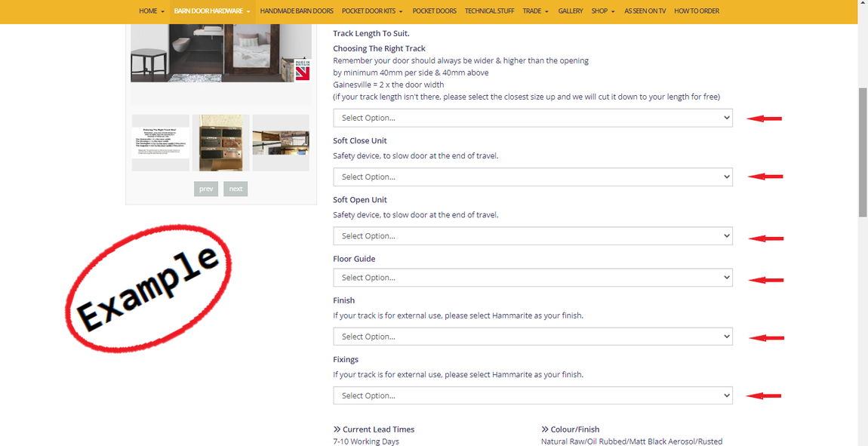Click the next gallery button
This screenshot has width=868, height=446.
235,189
